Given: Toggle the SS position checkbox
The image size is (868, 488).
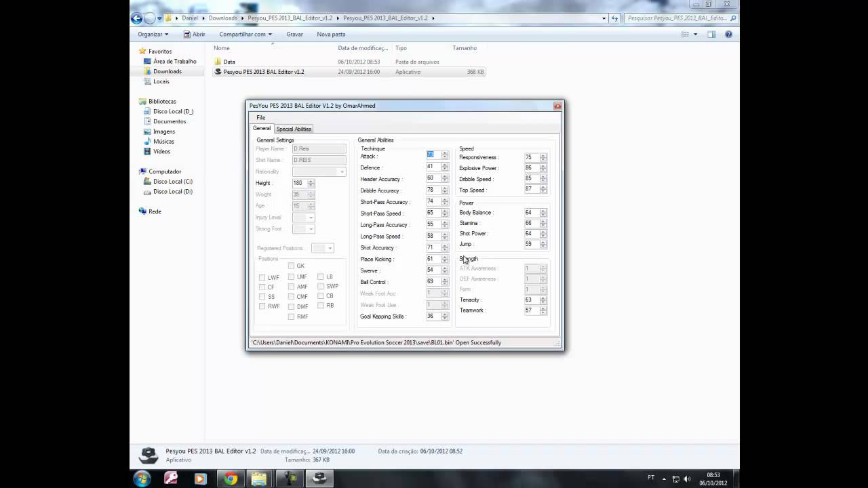Looking at the screenshot, I should tap(262, 296).
